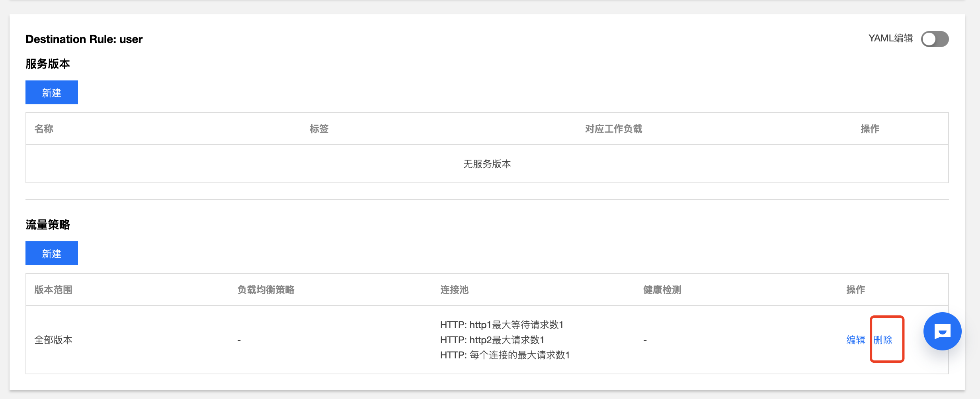Screen dimensions: 980x399
Task: Click the 流量策略 section heading
Action: pyautogui.click(x=48, y=225)
